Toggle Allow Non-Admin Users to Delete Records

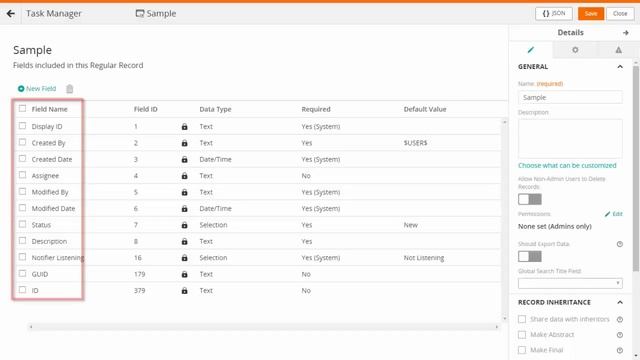[x=530, y=199]
